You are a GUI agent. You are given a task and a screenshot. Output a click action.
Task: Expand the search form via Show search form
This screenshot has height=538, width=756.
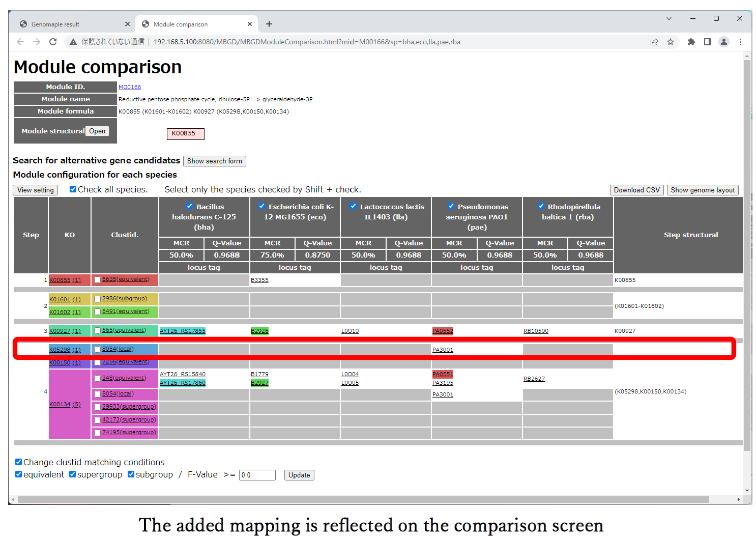[x=214, y=161]
